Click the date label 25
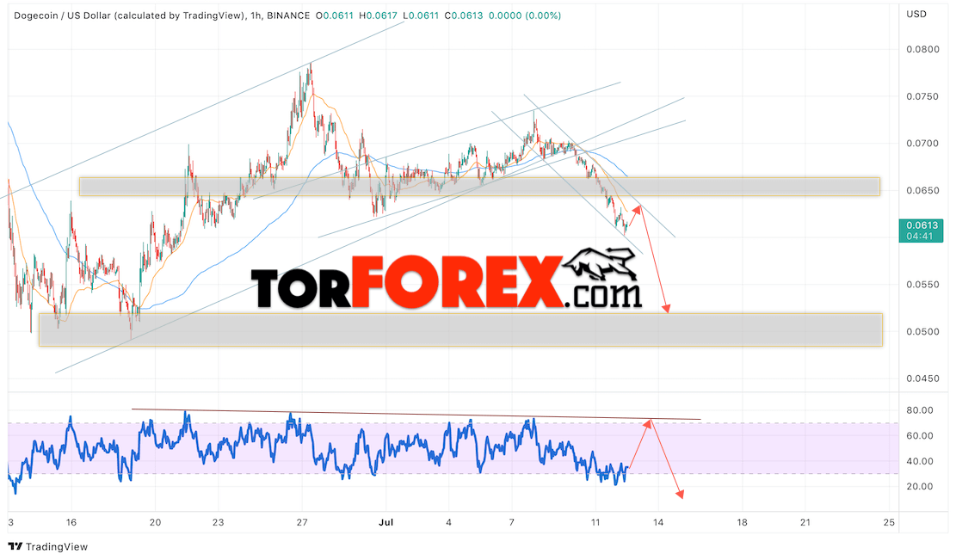 889,522
